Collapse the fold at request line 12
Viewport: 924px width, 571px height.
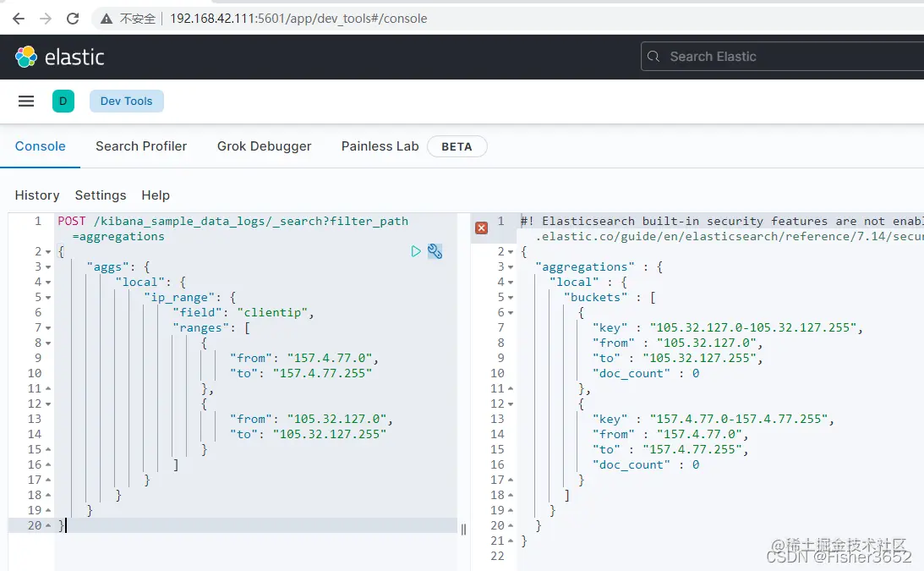pos(48,404)
